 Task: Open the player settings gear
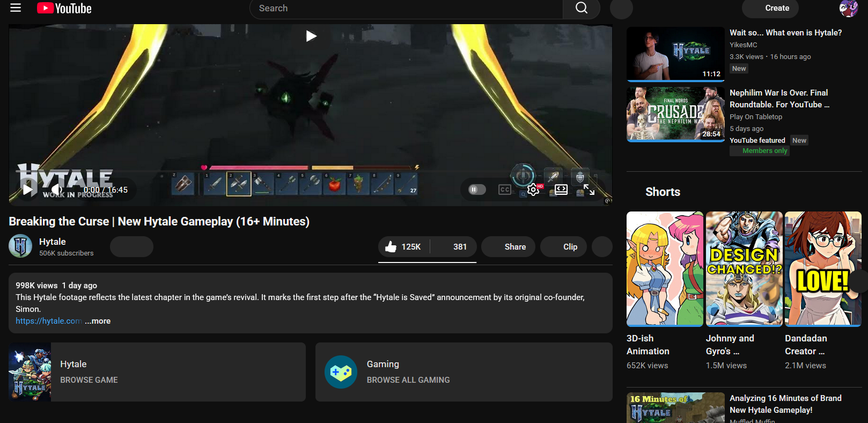click(533, 189)
